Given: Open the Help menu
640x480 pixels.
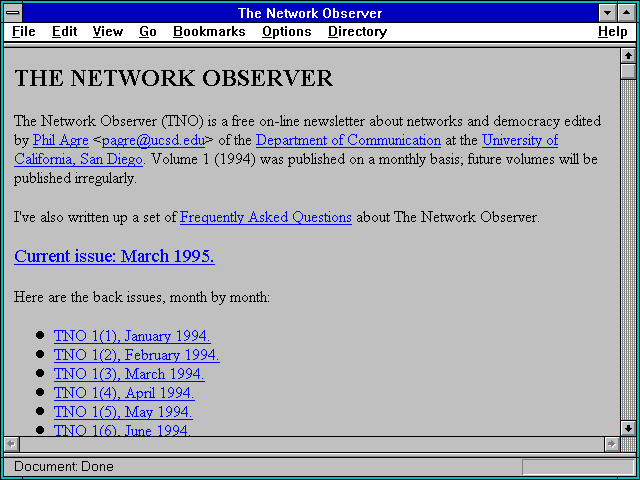Looking at the screenshot, I should click(x=613, y=31).
